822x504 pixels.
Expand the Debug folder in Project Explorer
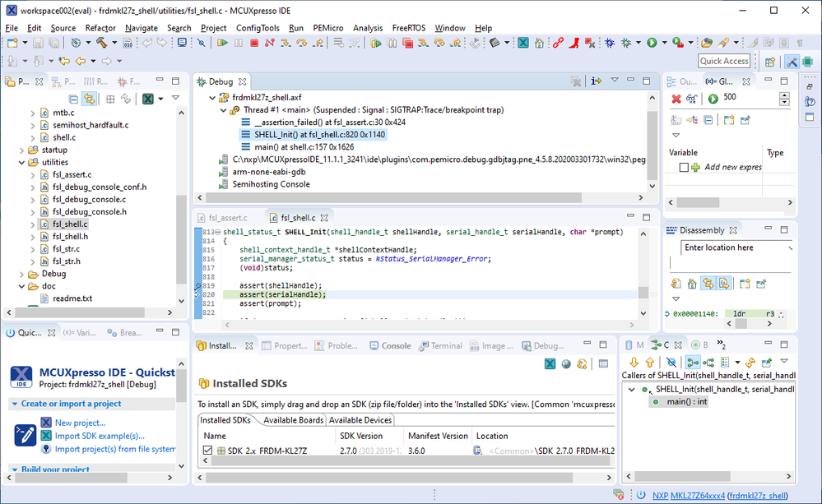[x=22, y=274]
